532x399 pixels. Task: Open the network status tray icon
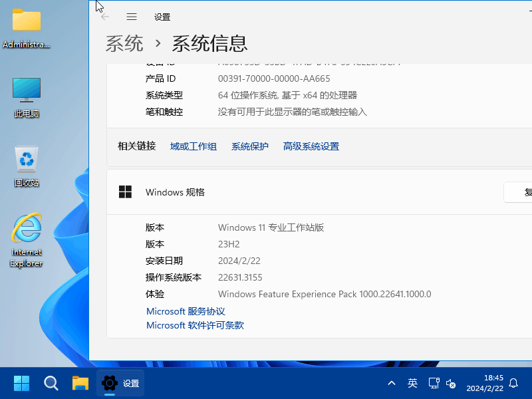pos(434,384)
